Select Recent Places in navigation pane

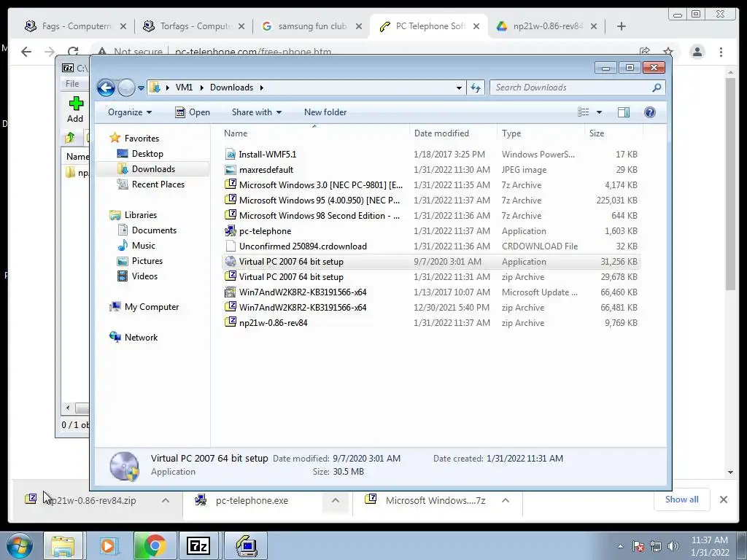pos(158,184)
